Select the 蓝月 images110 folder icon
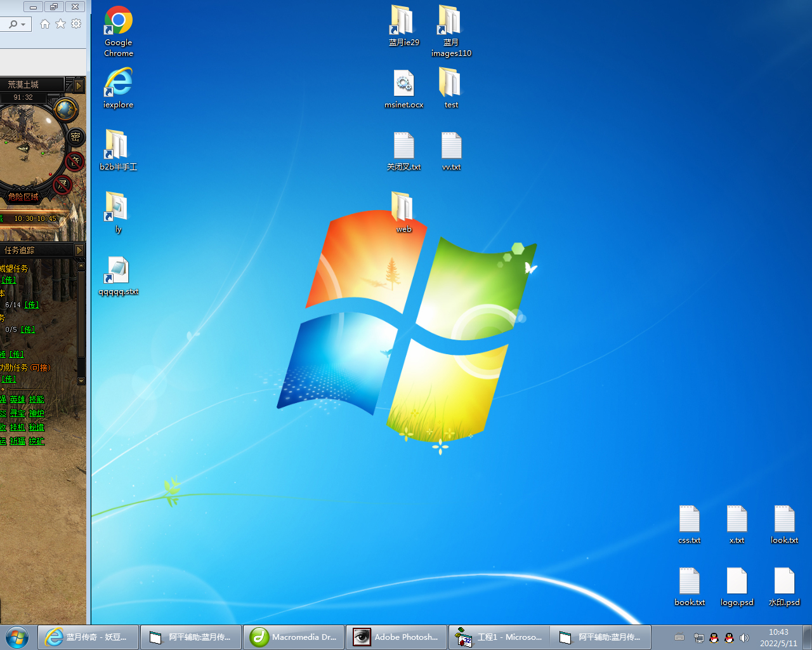This screenshot has width=812, height=650. pos(451,32)
